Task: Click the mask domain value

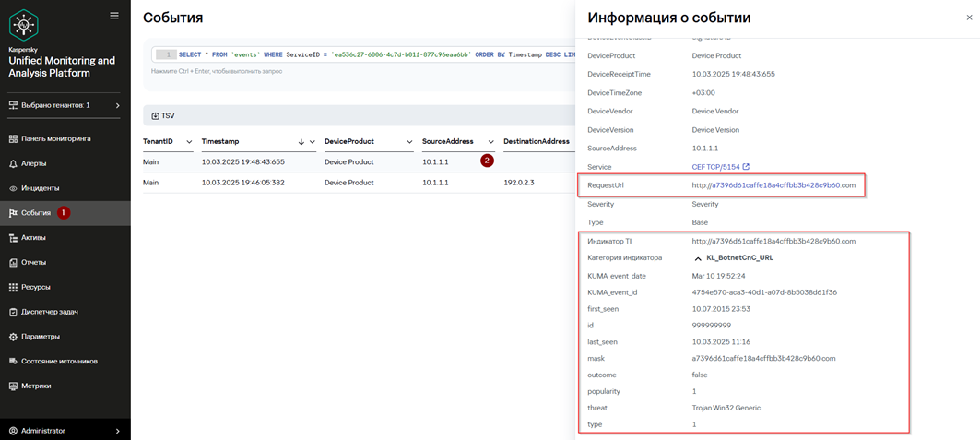Action: [x=763, y=359]
